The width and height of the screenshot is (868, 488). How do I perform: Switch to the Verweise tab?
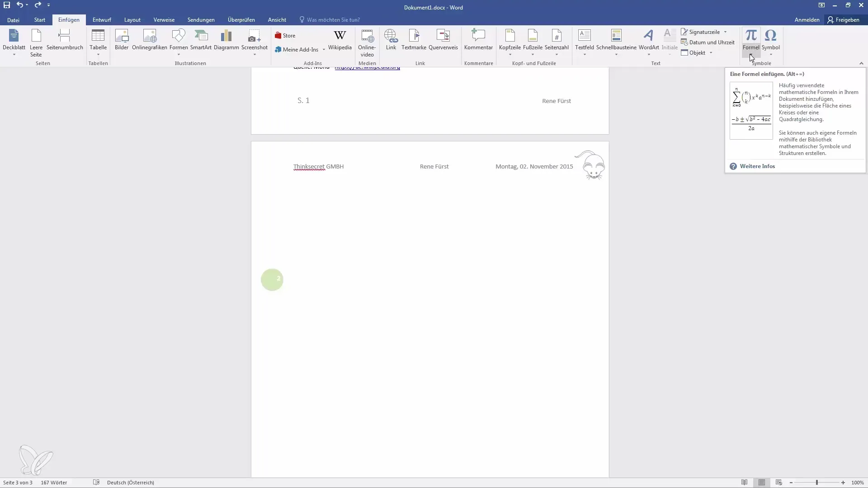pyautogui.click(x=164, y=20)
